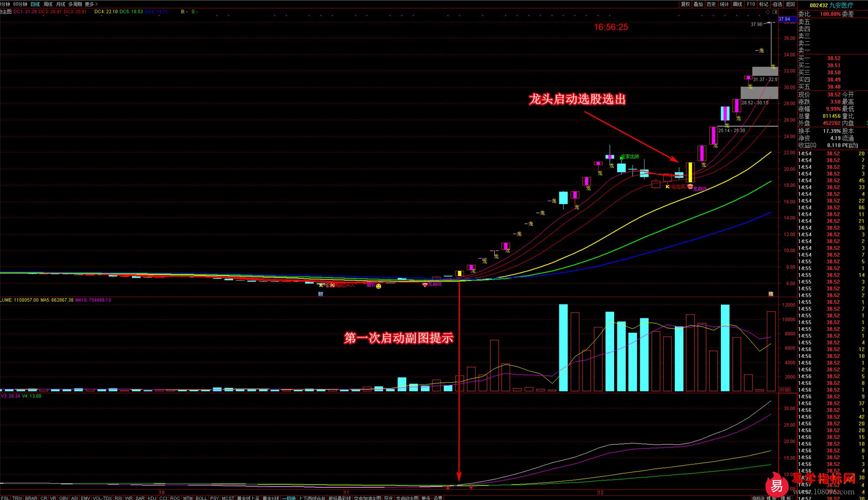Click the stock code 002432
The height and width of the screenshot is (500, 868).
point(819,5)
